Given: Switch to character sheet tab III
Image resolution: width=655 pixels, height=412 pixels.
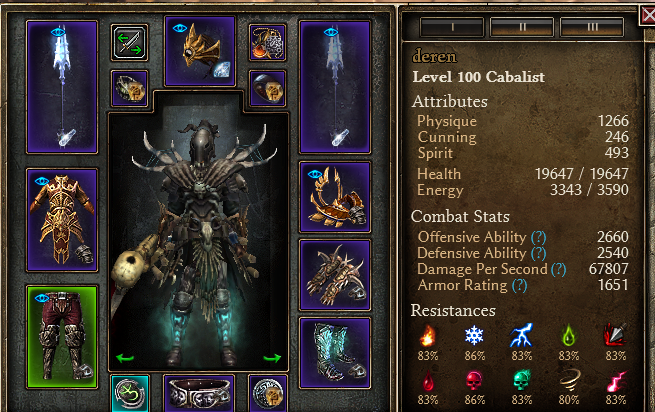Looking at the screenshot, I should (x=592, y=27).
